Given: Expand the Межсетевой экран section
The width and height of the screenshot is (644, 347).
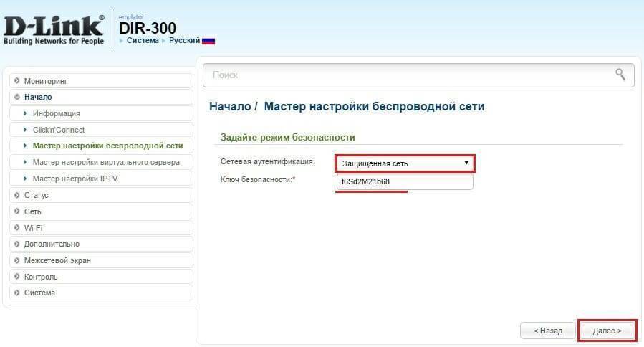Looking at the screenshot, I should tap(57, 260).
